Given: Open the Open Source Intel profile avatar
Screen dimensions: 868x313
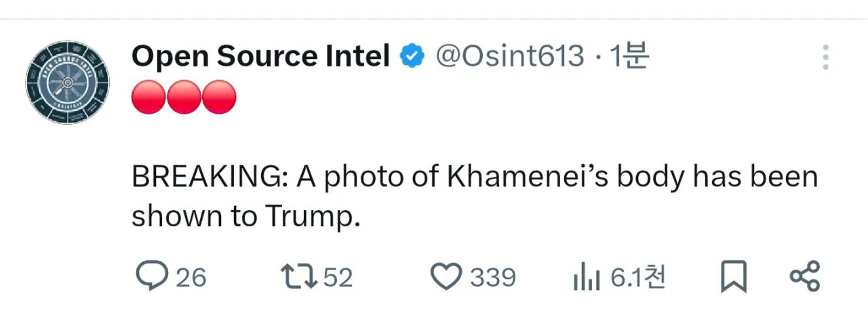Looking at the screenshot, I should pos(67,82).
